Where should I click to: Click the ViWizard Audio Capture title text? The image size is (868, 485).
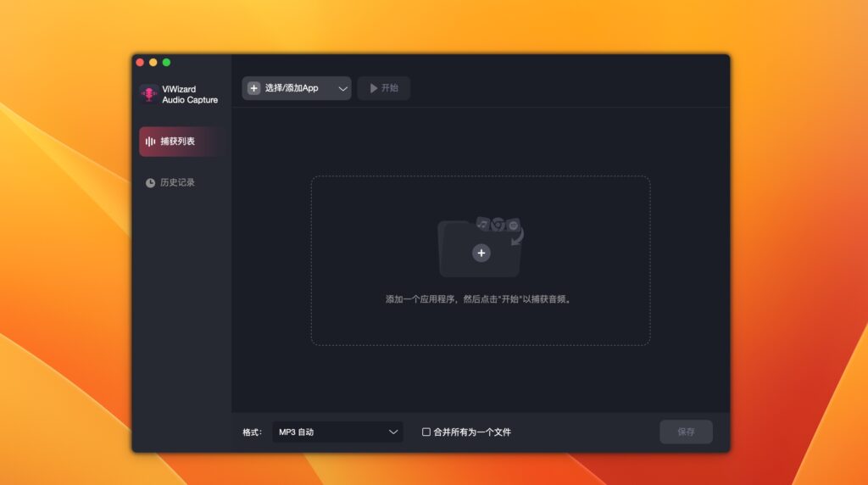coord(190,95)
